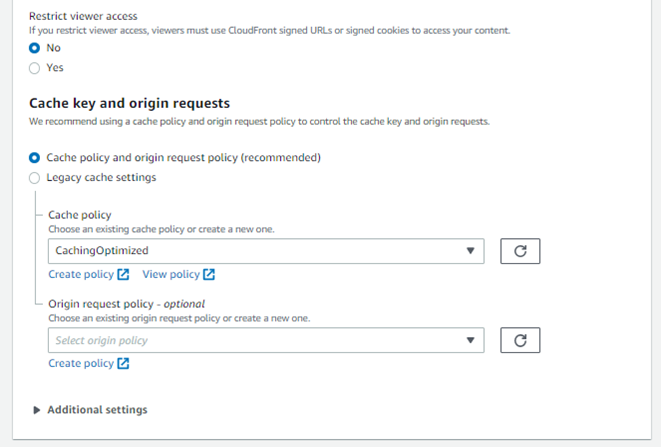This screenshot has width=661, height=447.
Task: Choose the Legacy cache settings radio button
Action: pos(35,178)
